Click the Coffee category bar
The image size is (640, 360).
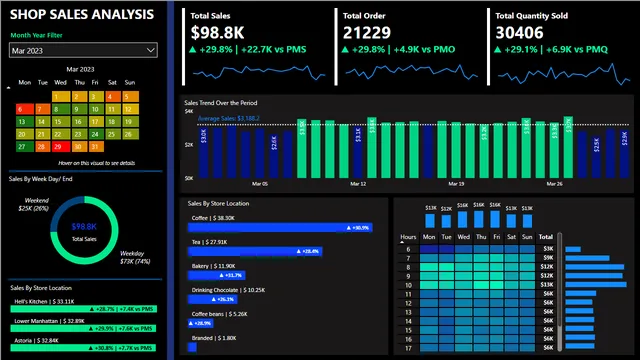pos(280,227)
